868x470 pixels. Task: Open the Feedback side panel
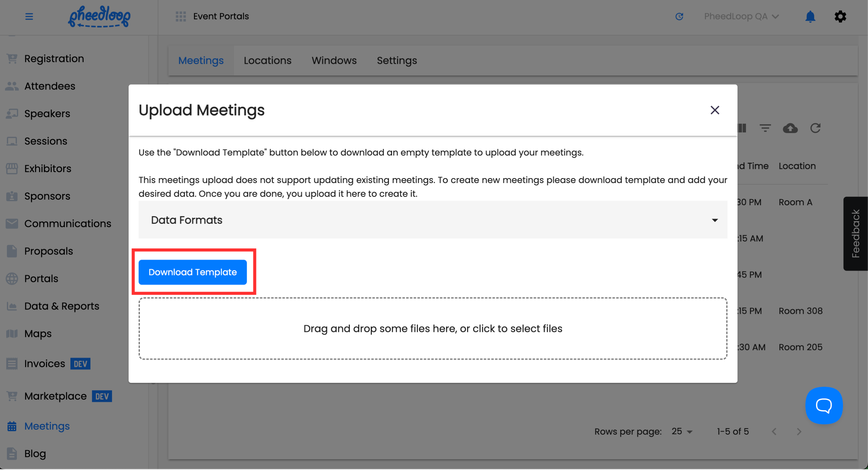855,234
